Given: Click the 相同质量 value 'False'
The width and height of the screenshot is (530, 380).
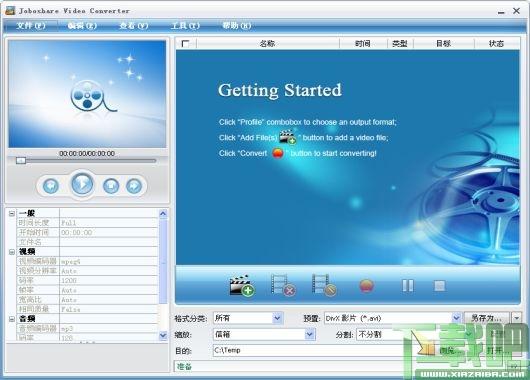Looking at the screenshot, I should (71, 309).
